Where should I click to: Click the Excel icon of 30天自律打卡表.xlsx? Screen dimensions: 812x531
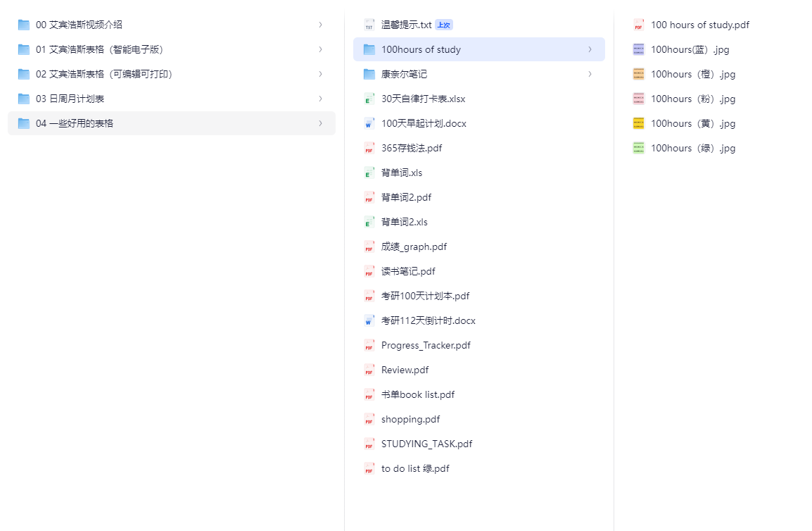(x=369, y=99)
